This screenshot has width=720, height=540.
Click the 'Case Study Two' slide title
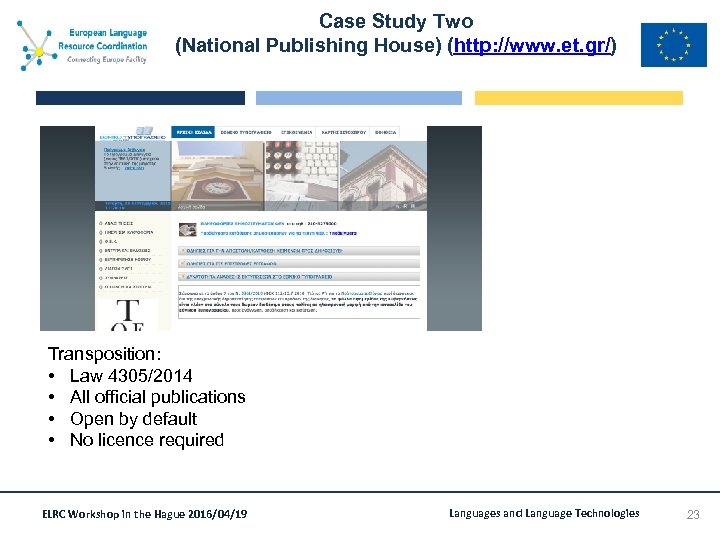click(x=396, y=22)
